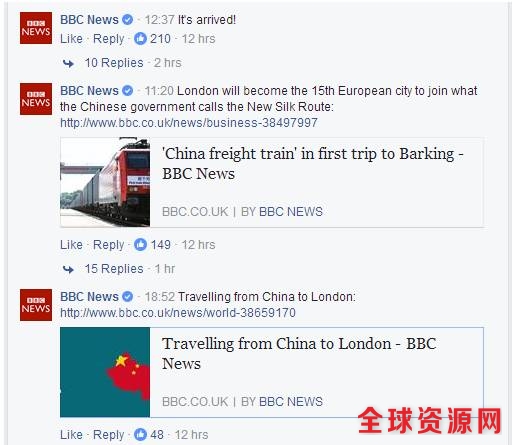Expand the 10 Replies thread

click(114, 63)
